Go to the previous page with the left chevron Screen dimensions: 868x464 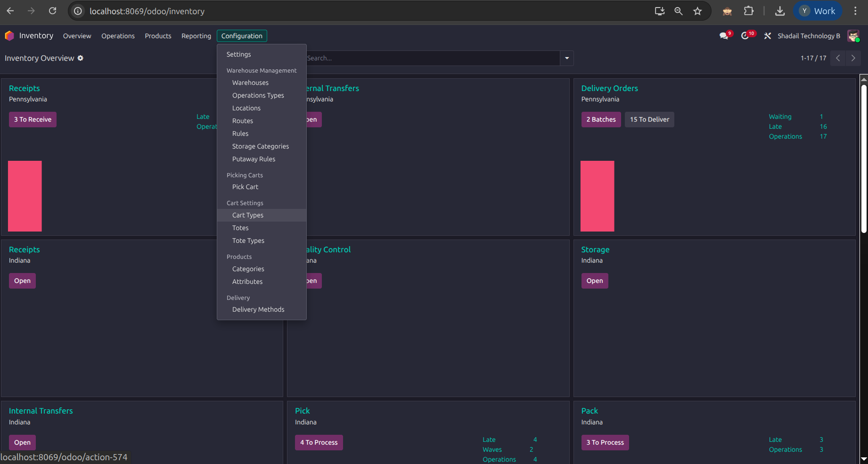(x=838, y=58)
